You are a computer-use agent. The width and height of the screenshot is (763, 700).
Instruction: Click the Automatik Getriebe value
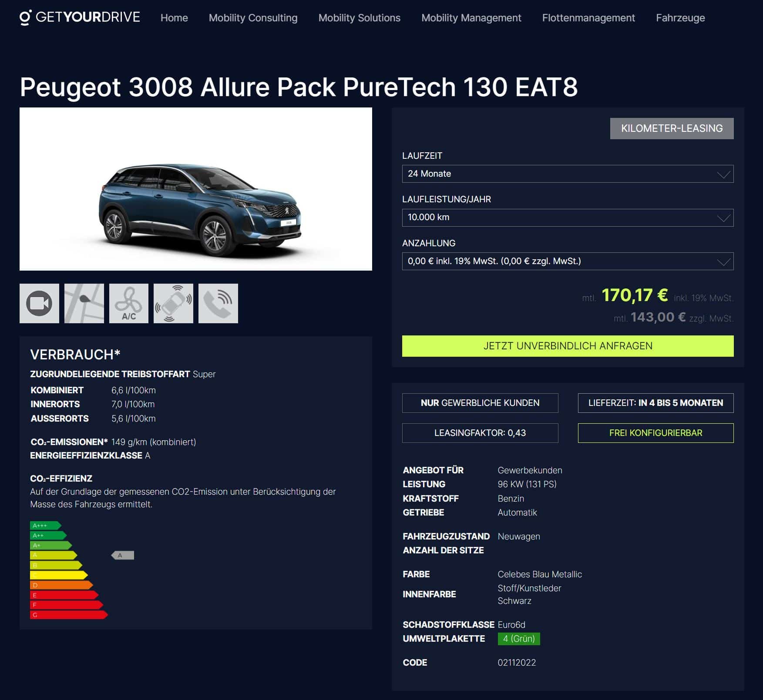tap(518, 512)
